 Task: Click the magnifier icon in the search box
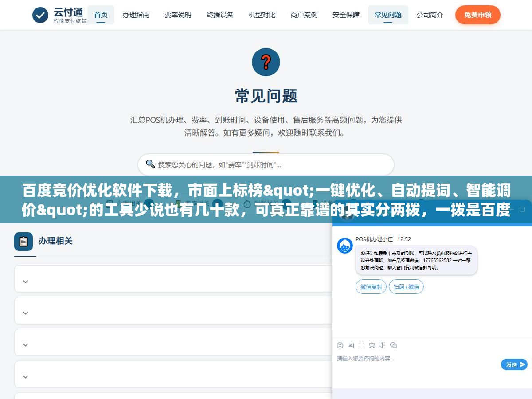tap(150, 164)
